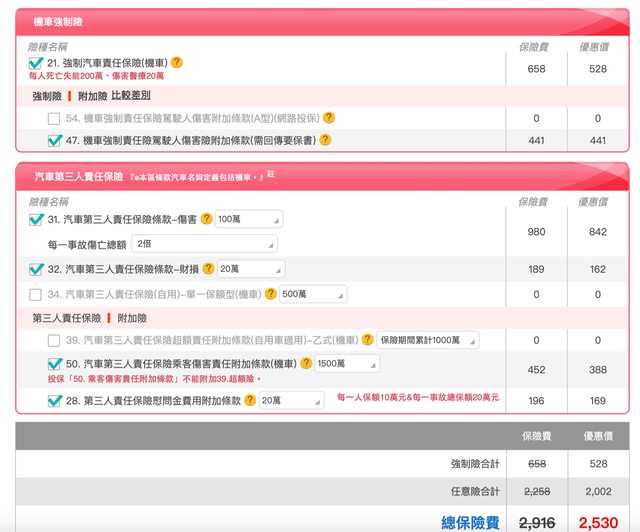
Task: Show help for 50. 乘客傷害責任附加條款
Action: click(x=306, y=363)
